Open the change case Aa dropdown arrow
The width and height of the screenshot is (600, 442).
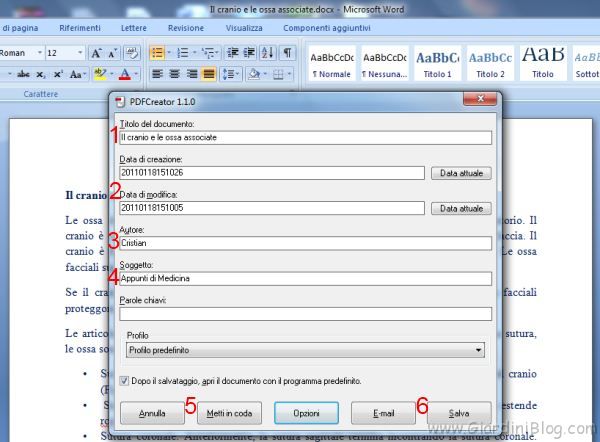(85, 74)
